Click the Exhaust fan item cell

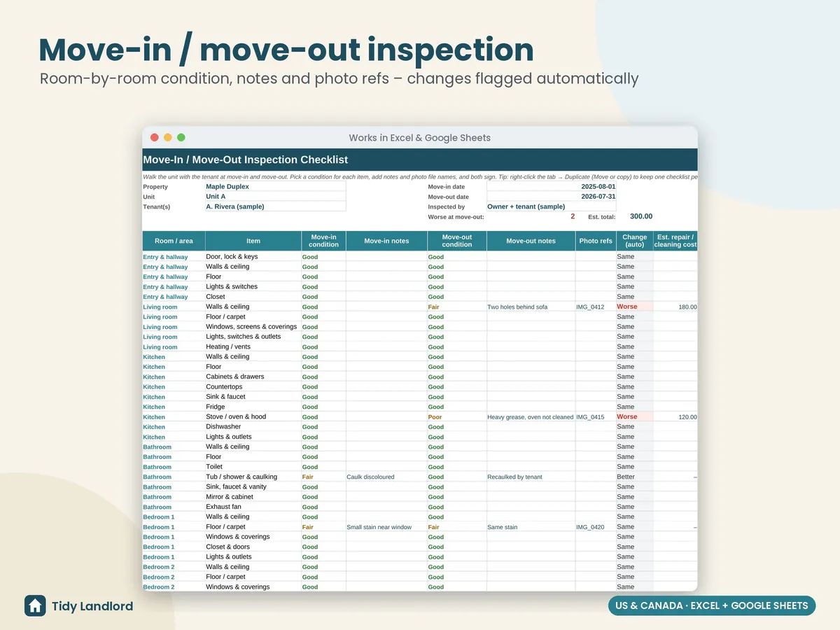pos(253,507)
